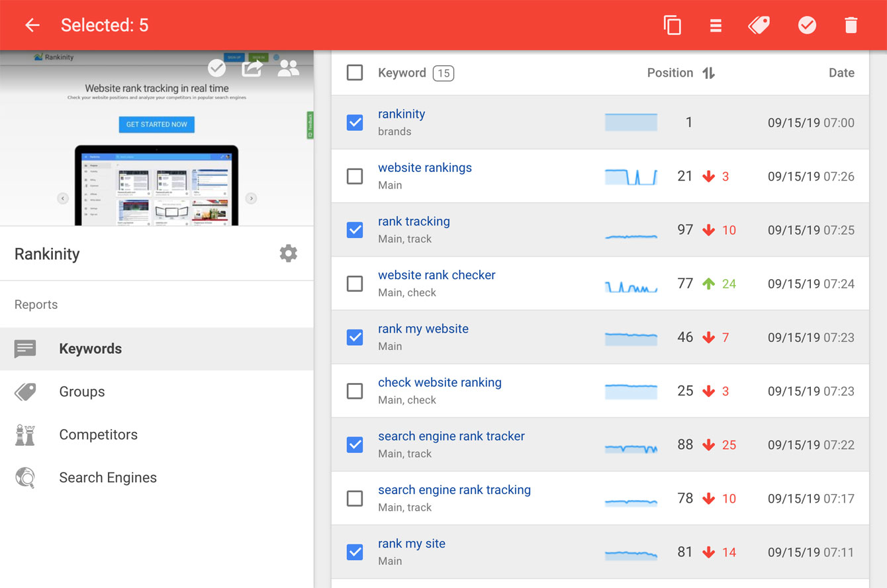Click the share arrow icon over the site preview

(252, 67)
